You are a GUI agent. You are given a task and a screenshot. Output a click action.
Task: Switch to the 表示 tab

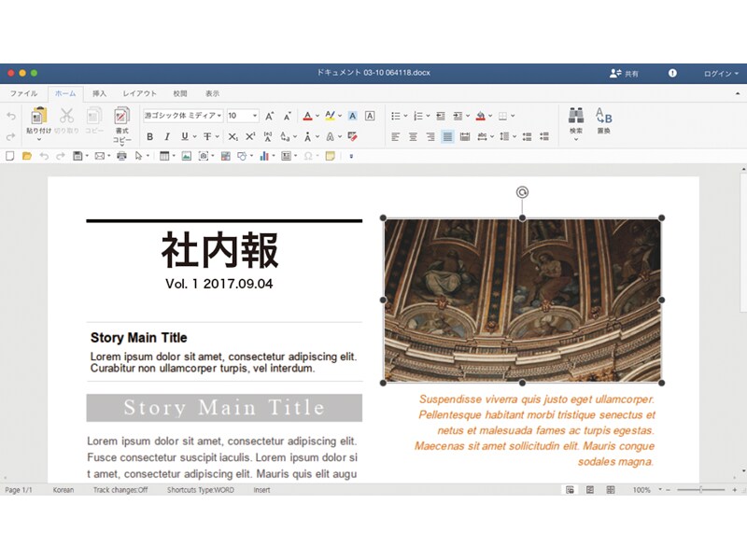pos(213,93)
